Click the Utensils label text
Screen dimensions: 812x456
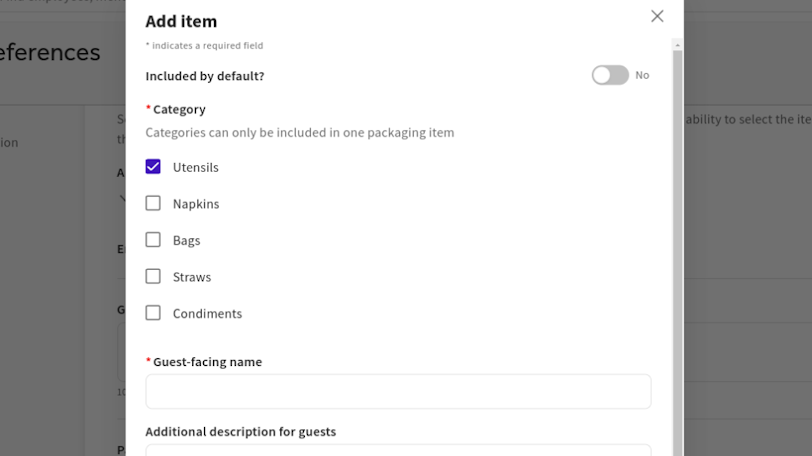[195, 167]
